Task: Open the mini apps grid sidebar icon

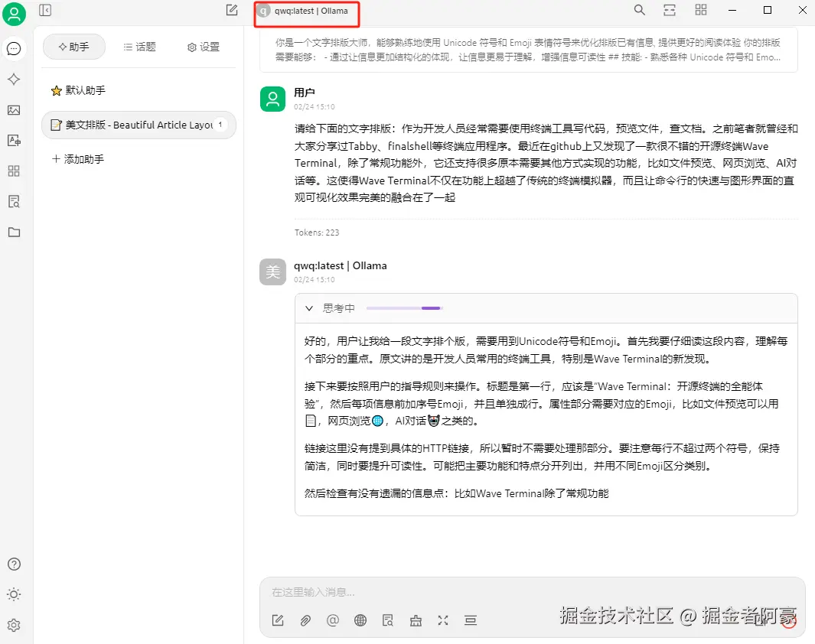Action: click(x=14, y=171)
